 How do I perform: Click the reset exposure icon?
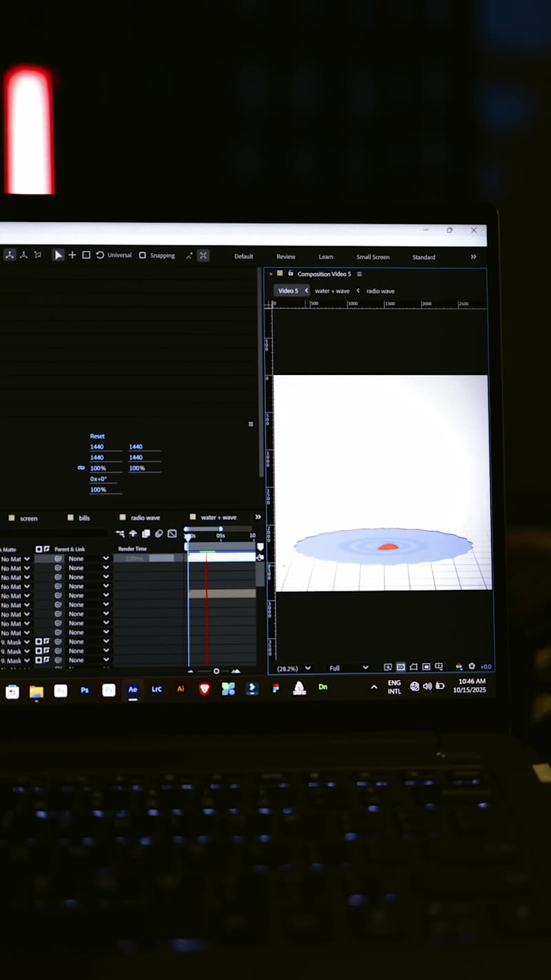coord(472,667)
